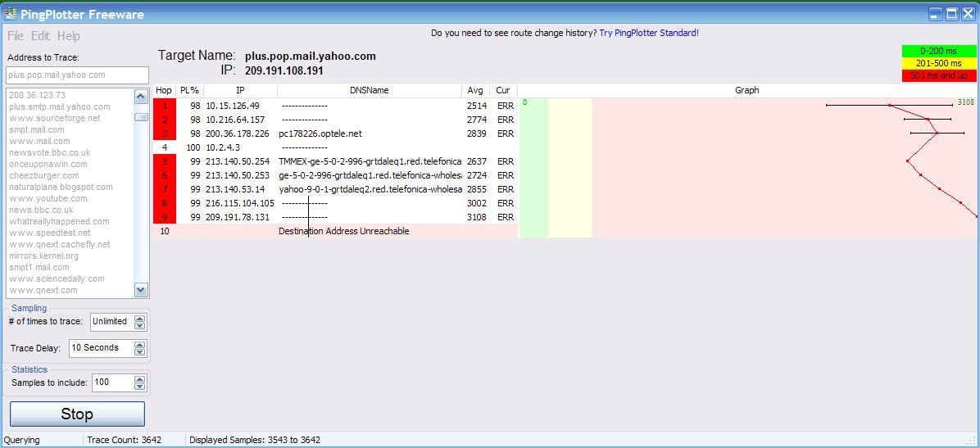Image resolution: width=980 pixels, height=448 pixels.
Task: Click the Stop button
Action: [x=77, y=414]
